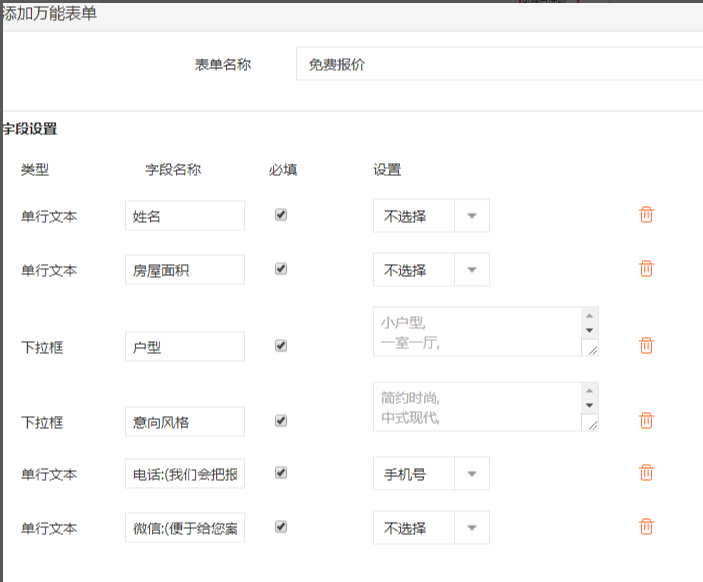703x582 pixels.
Task: Click resize handle of 户型 options textarea
Action: (593, 351)
